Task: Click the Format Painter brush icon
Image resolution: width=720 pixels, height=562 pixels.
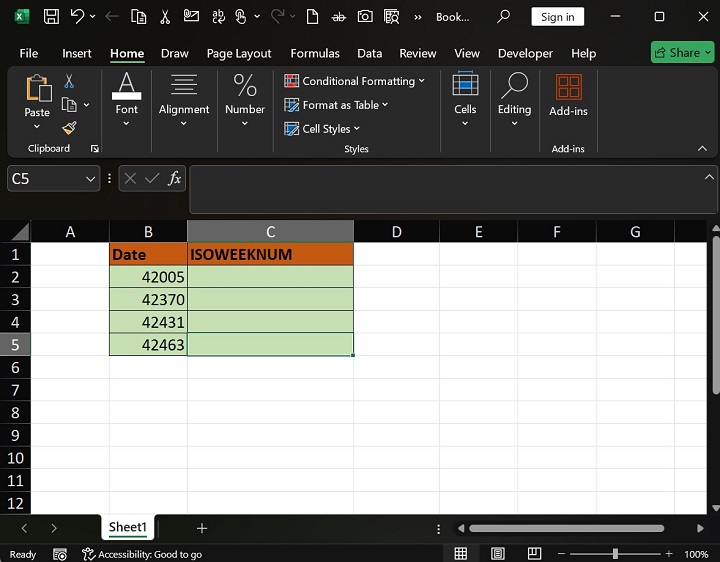Action: pos(69,128)
